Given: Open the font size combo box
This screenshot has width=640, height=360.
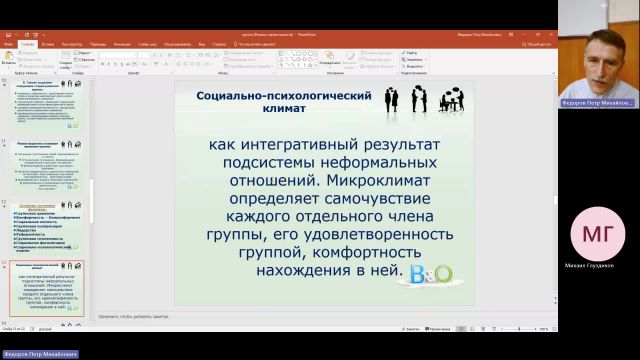Looking at the screenshot, I should [144, 55].
